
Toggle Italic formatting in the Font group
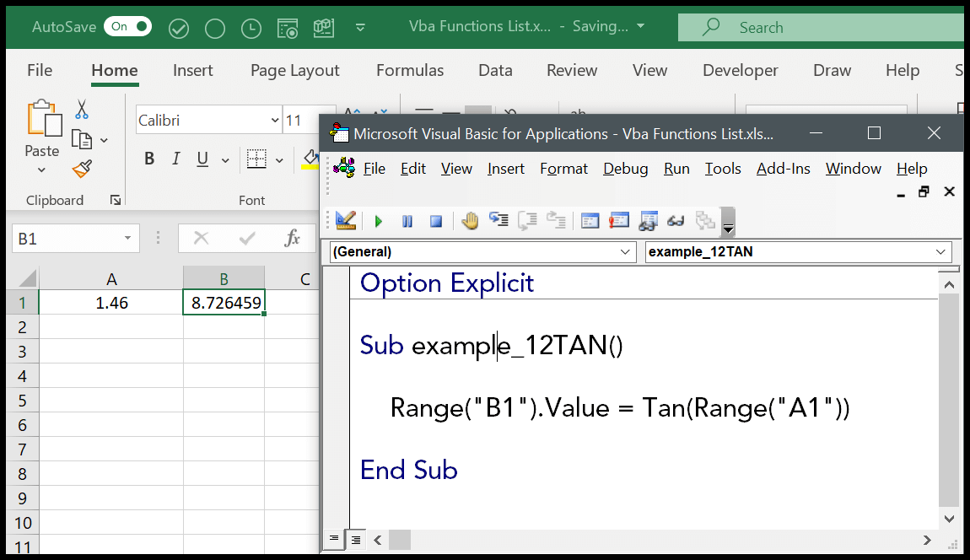[176, 159]
